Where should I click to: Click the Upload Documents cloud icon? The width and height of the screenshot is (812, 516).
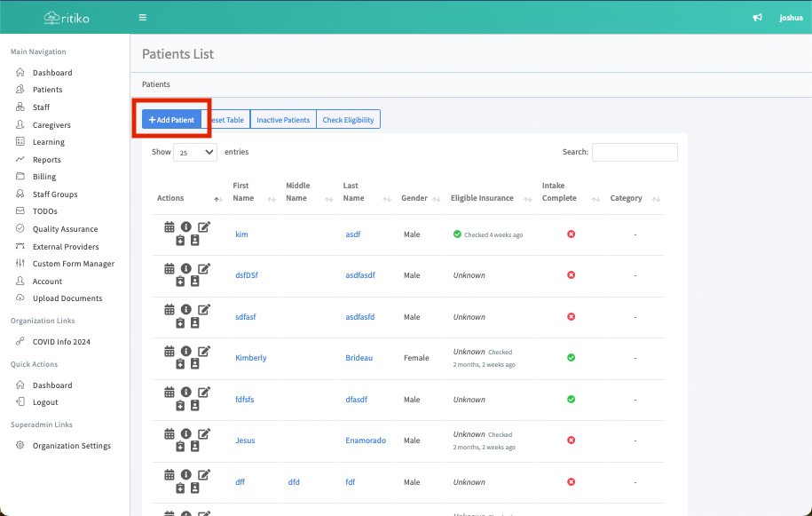pyautogui.click(x=20, y=298)
